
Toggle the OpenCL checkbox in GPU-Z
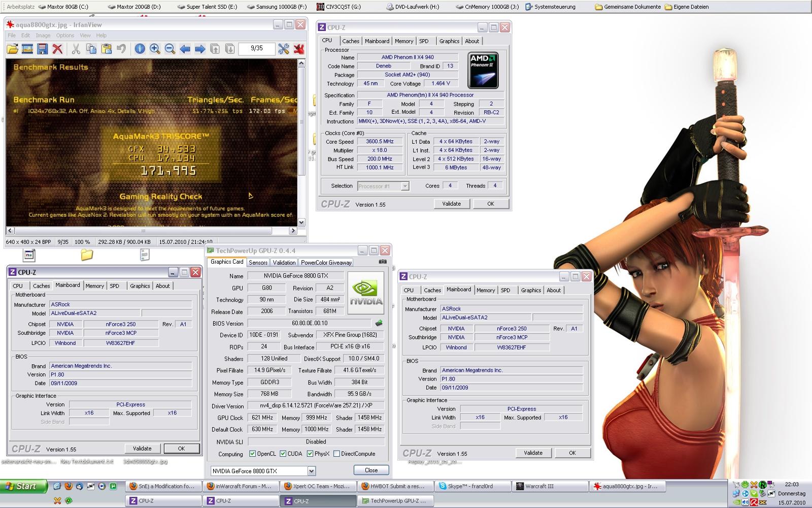point(252,454)
